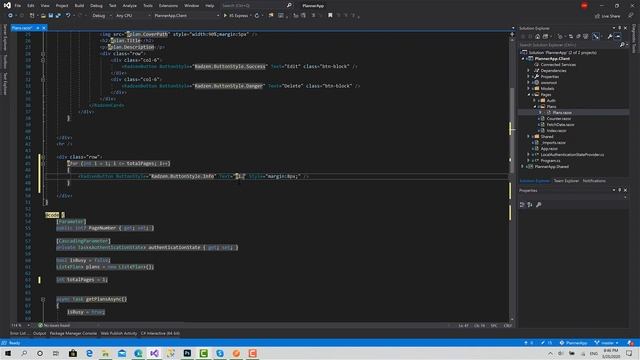Image resolution: width=640 pixels, height=360 pixels.
Task: Click the master branch status bar item
Action: pos(607,343)
